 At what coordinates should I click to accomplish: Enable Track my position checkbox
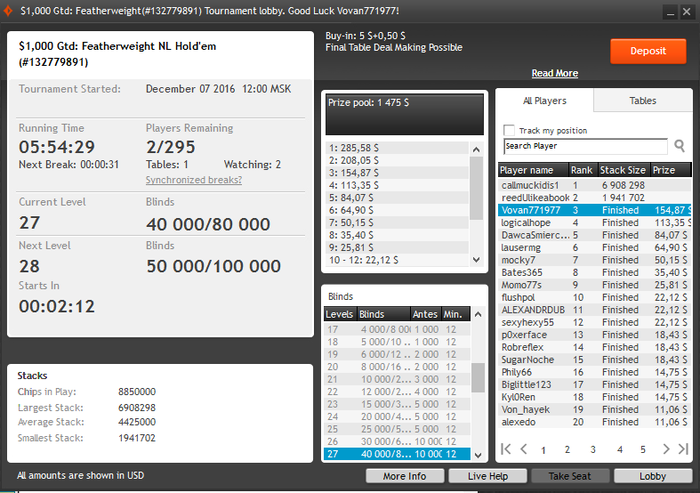click(509, 130)
